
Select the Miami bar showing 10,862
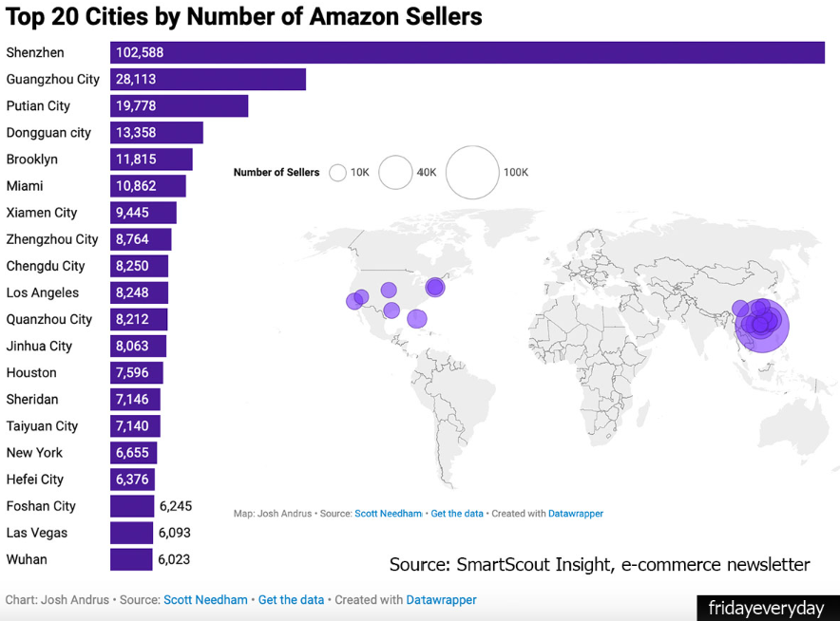pos(148,186)
